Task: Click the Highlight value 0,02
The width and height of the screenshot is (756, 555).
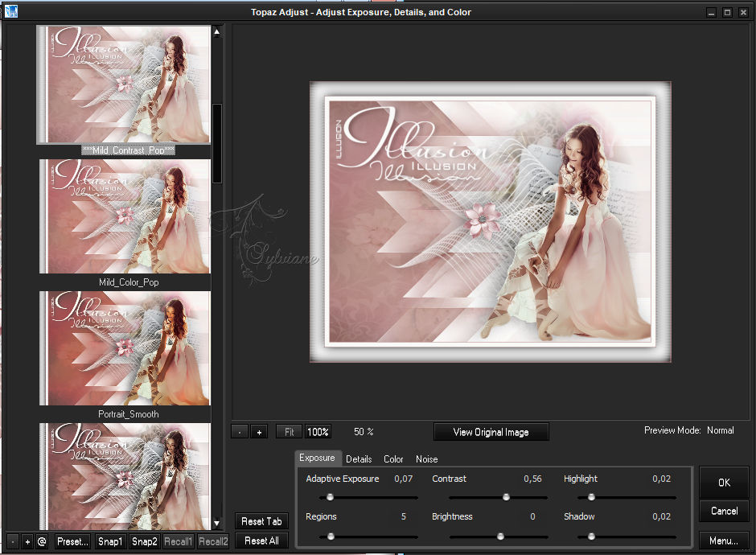Action: click(661, 479)
